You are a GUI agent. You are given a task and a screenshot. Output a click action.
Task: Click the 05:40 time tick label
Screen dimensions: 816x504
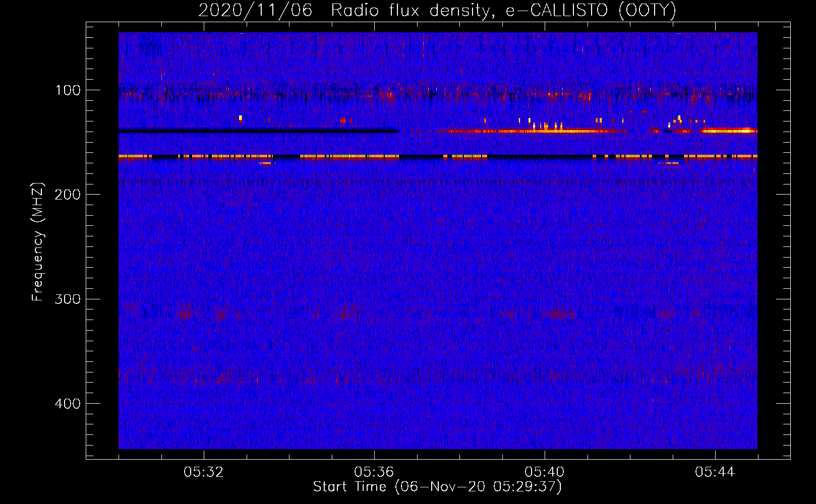(x=545, y=472)
